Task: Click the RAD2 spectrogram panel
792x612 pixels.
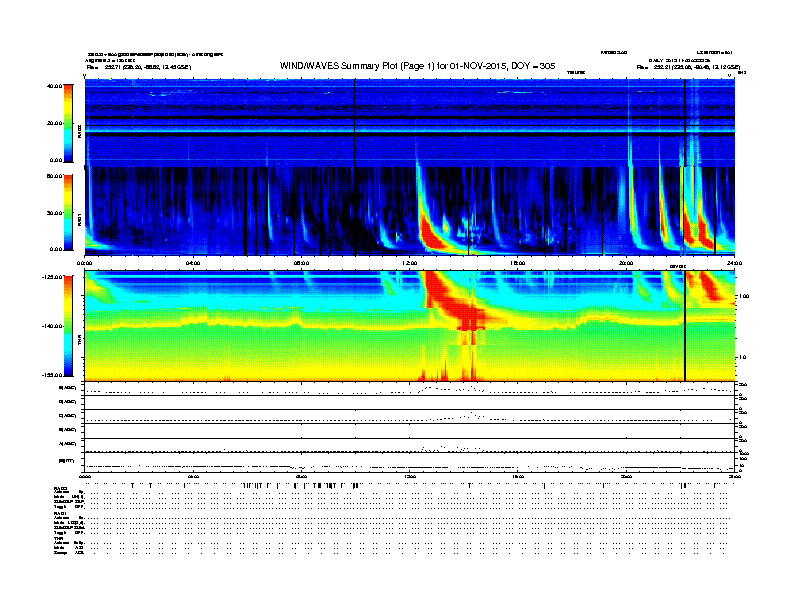Action: click(x=409, y=123)
